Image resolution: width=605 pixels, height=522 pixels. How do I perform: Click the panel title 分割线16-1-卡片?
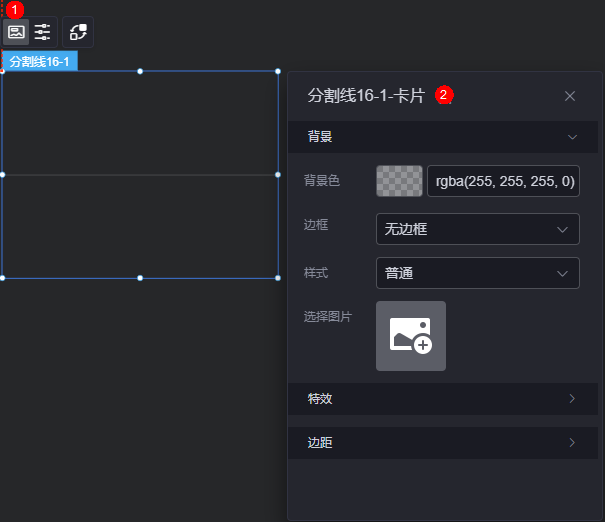point(366,96)
